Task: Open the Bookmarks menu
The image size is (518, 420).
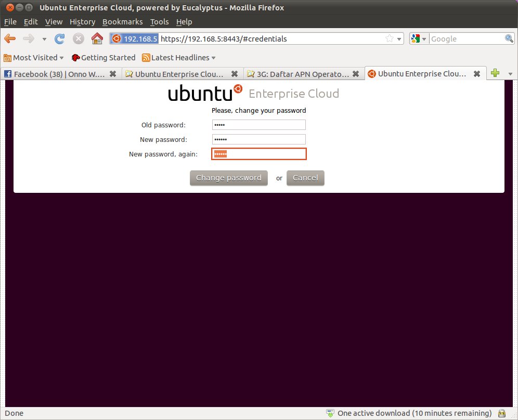Action: [x=122, y=22]
